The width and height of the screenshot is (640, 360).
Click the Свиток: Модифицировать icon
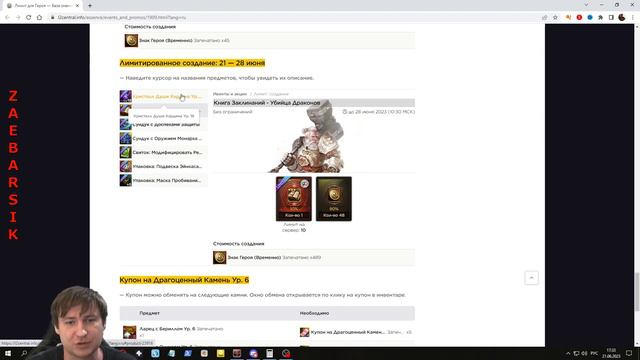[126, 152]
